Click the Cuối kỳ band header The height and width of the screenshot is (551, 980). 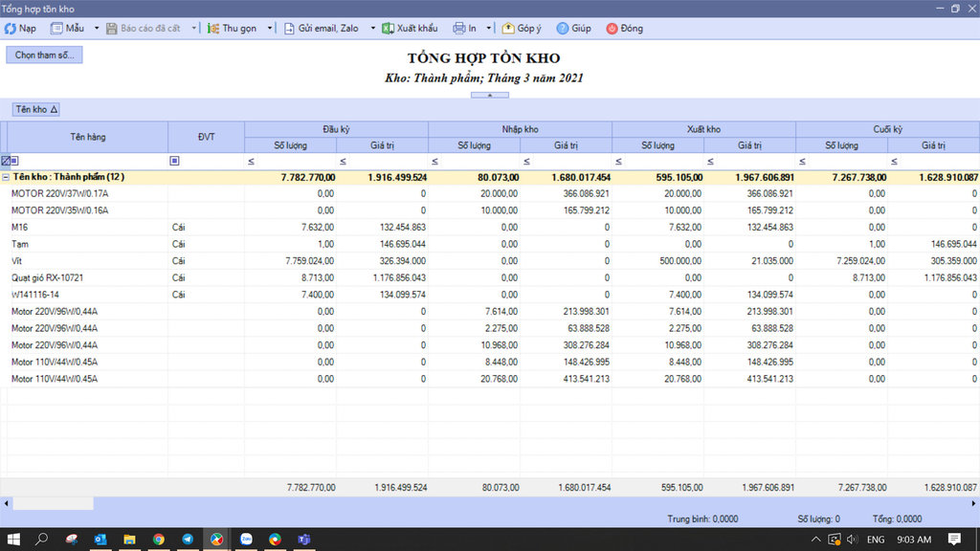(887, 129)
